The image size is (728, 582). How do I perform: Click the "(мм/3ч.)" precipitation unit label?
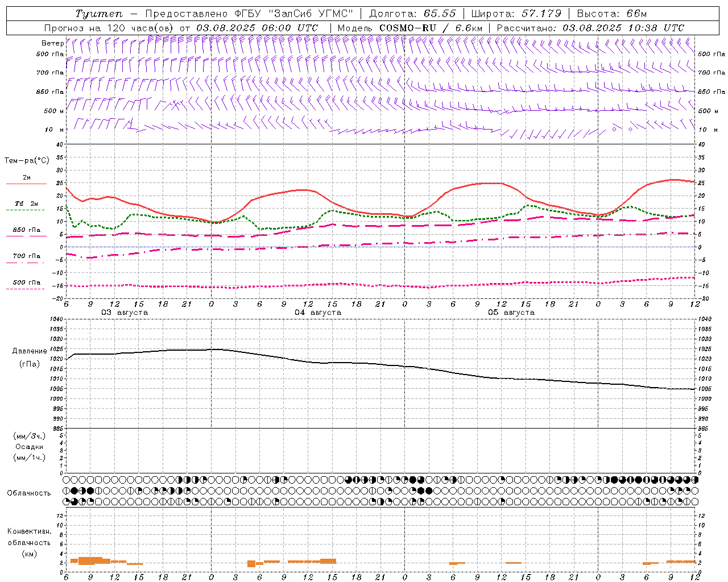coord(30,436)
